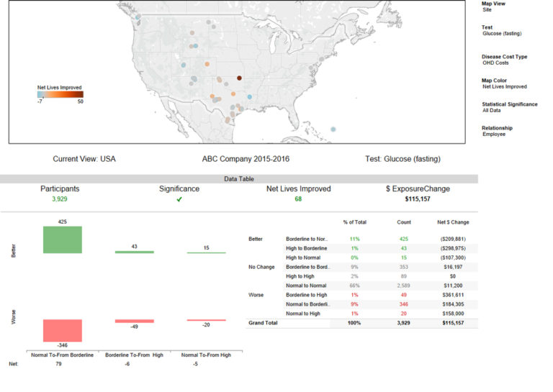This screenshot has height=392, width=553.
Task: Click the green Significance check mark
Action: click(179, 199)
